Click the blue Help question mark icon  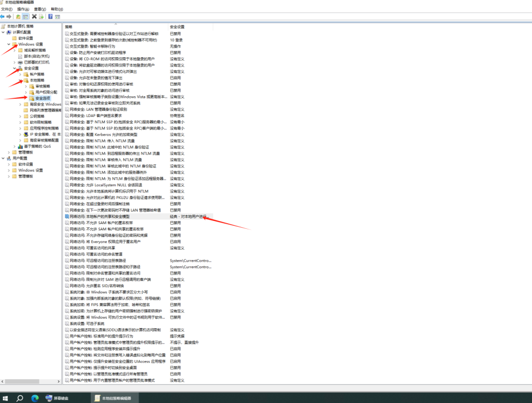coord(50,16)
